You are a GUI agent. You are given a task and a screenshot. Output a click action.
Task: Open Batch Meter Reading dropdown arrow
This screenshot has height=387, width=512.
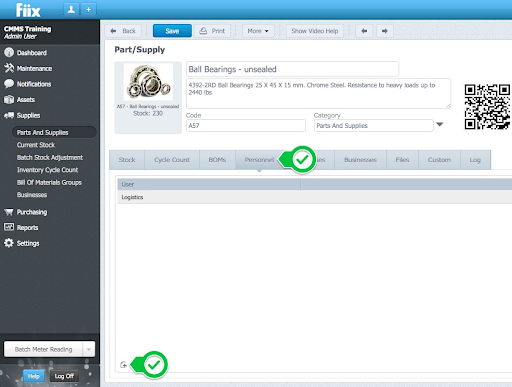89,349
